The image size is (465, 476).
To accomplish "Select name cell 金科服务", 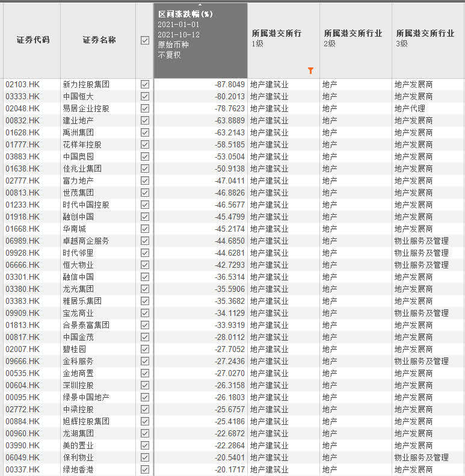I will tap(78, 361).
